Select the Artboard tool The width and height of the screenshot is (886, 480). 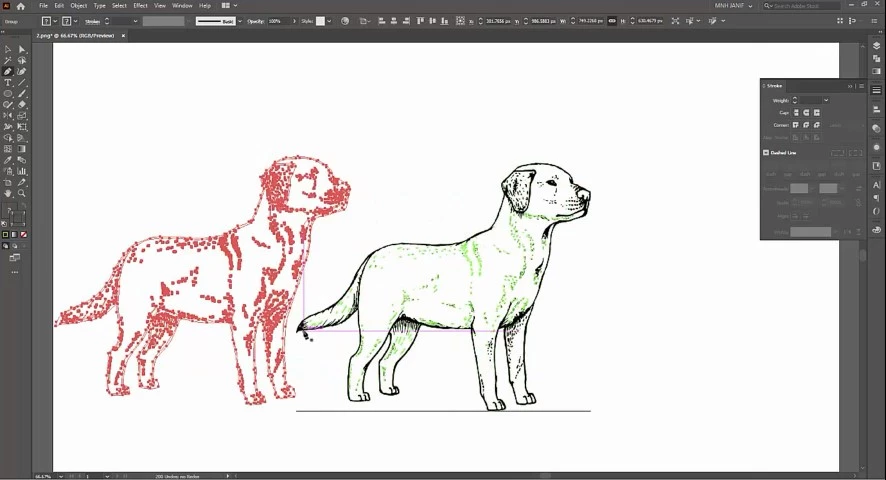pos(8,182)
